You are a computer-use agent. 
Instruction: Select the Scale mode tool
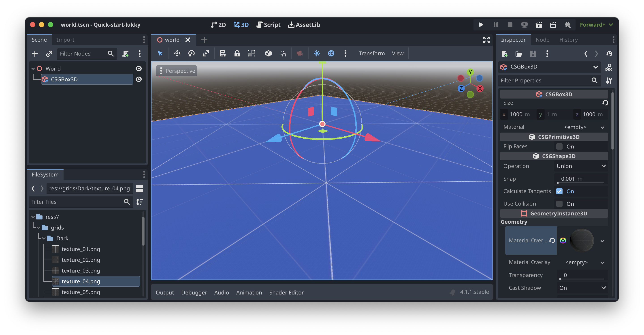coord(206,53)
